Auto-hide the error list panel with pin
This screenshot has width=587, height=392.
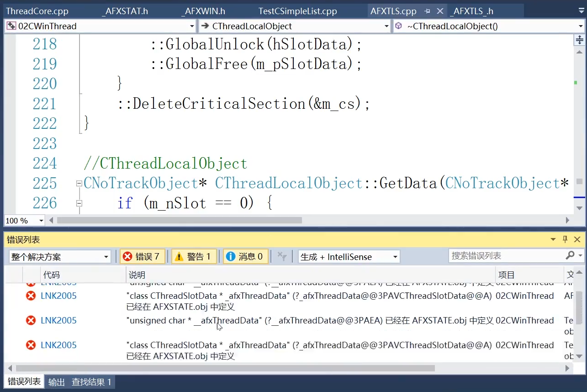(x=565, y=239)
